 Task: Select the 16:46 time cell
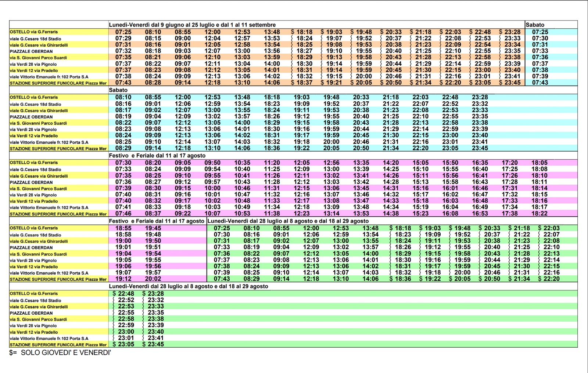click(x=480, y=188)
